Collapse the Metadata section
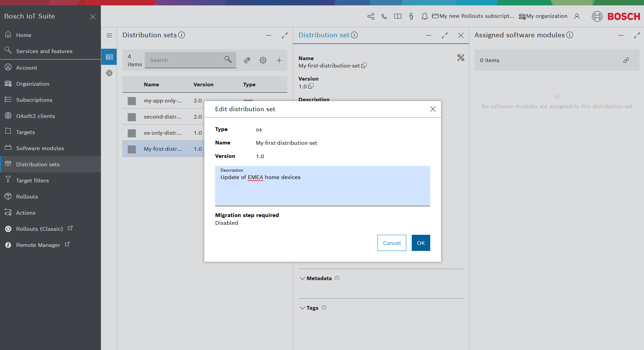Viewport: 644px width, 350px height. pyautogui.click(x=303, y=278)
